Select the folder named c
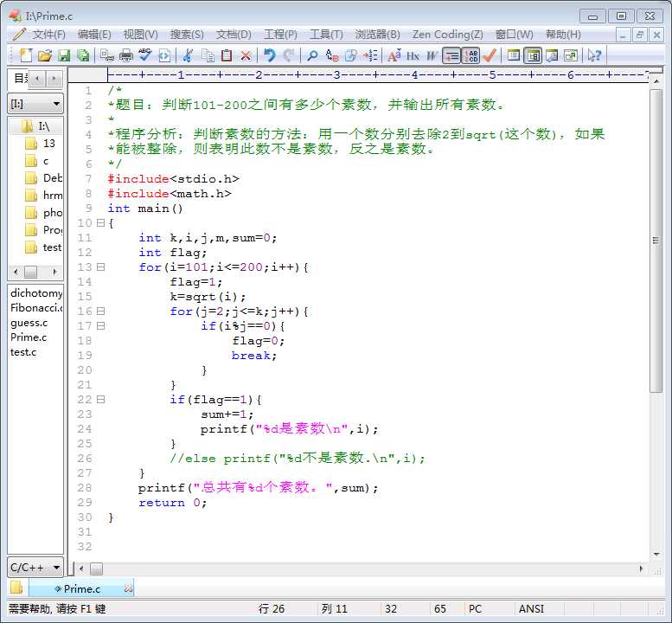Screen dimensions: 672x623 tap(37, 161)
